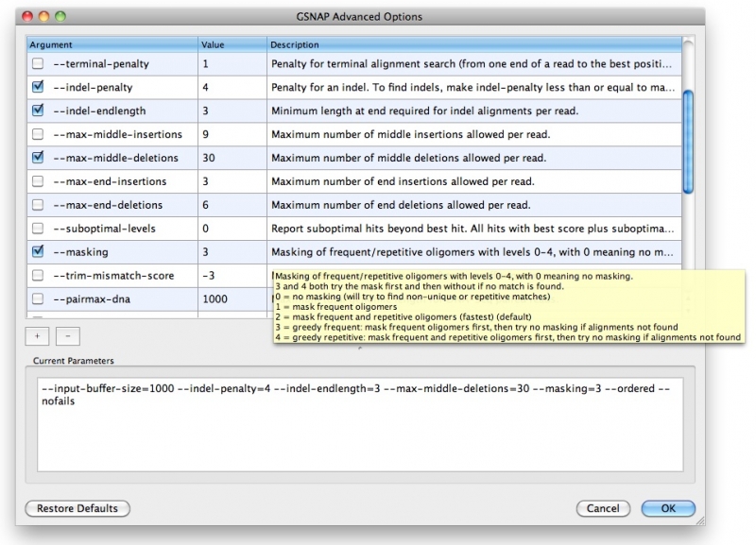Close the GSNAP Advanced Options window
The image size is (756, 545).
point(27,16)
